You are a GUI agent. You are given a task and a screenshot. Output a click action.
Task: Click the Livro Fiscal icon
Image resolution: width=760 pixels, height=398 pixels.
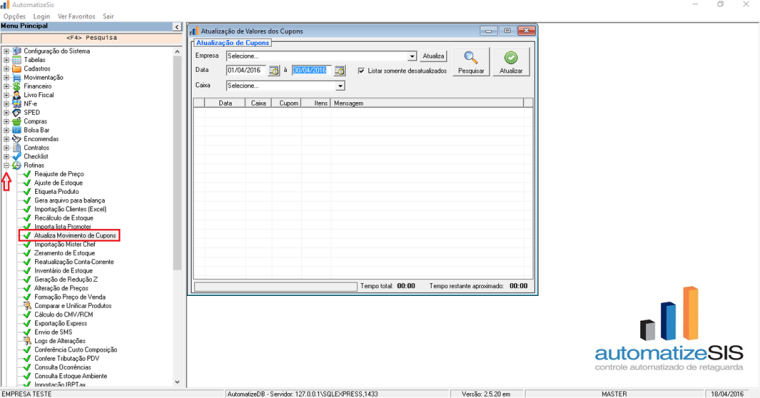17,95
